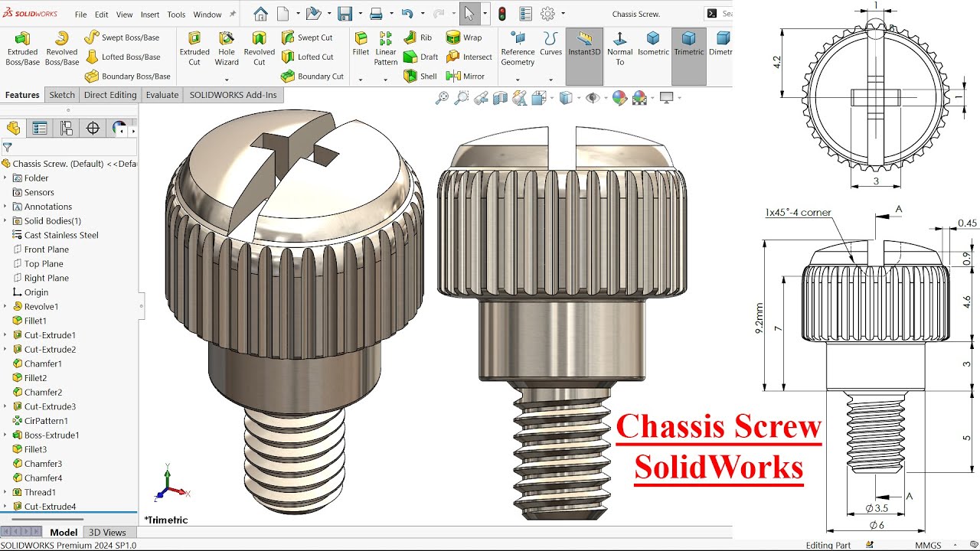Select Front Plane in the tree
This screenshot has width=980, height=551.
pyautogui.click(x=41, y=249)
